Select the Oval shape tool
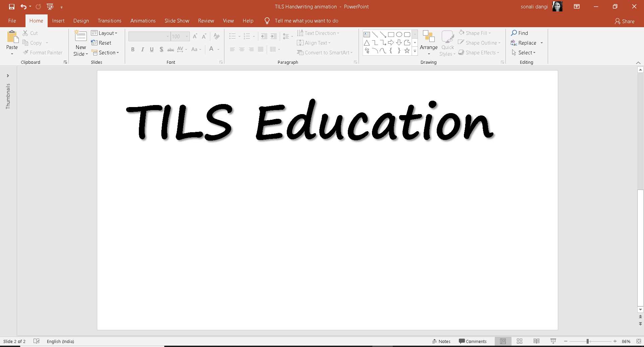644x347 pixels. pyautogui.click(x=399, y=34)
